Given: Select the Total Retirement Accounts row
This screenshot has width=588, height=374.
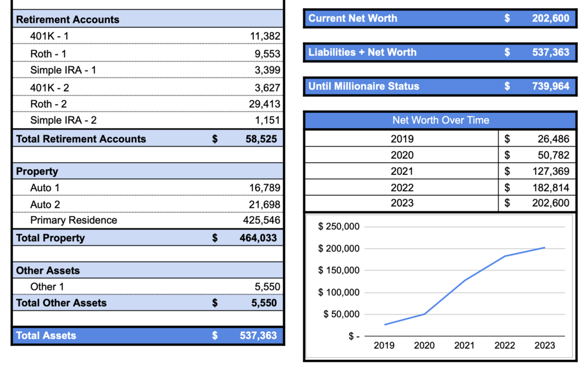Looking at the screenshot, I should pos(148,139).
